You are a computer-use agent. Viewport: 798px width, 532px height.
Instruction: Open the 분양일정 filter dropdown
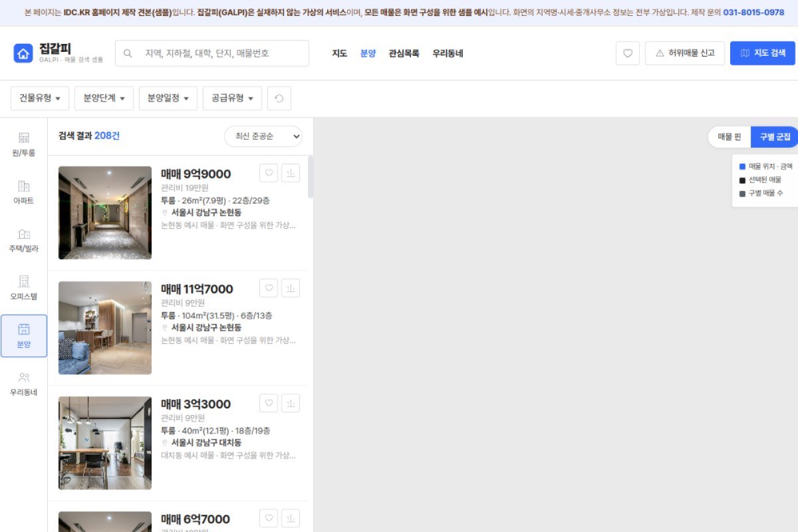click(x=168, y=98)
